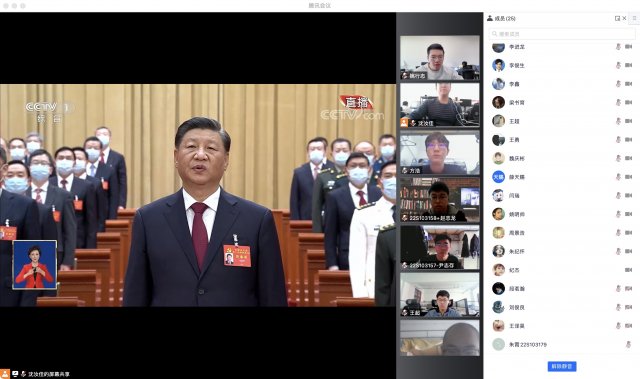Screen dimensions: 640x379
Task: Click the camera icon beside 梁书育
Action: (628, 102)
